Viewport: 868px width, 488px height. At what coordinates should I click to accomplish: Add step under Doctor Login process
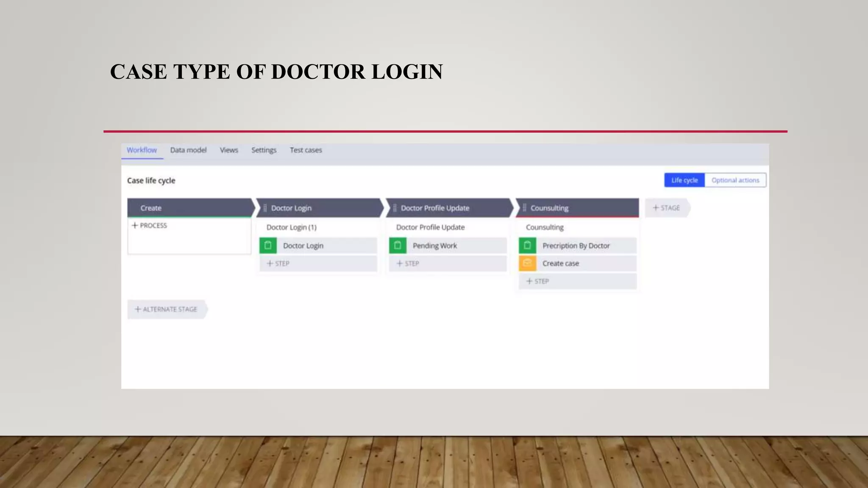(x=278, y=263)
